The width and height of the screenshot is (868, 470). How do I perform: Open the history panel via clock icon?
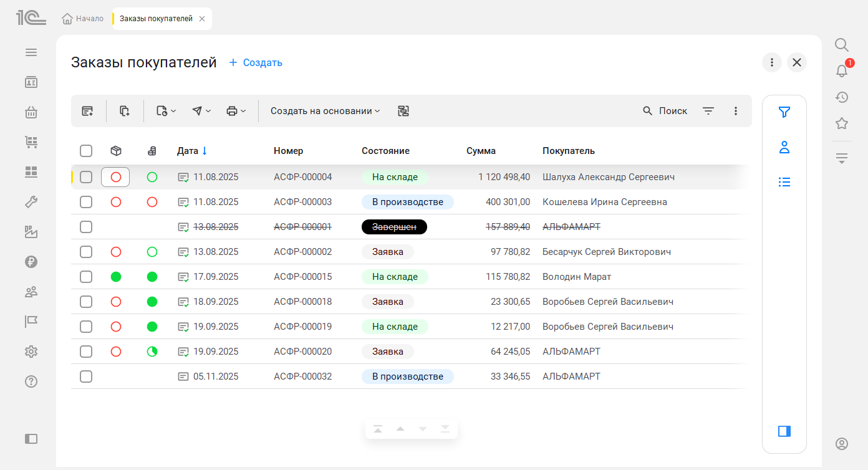click(842, 97)
